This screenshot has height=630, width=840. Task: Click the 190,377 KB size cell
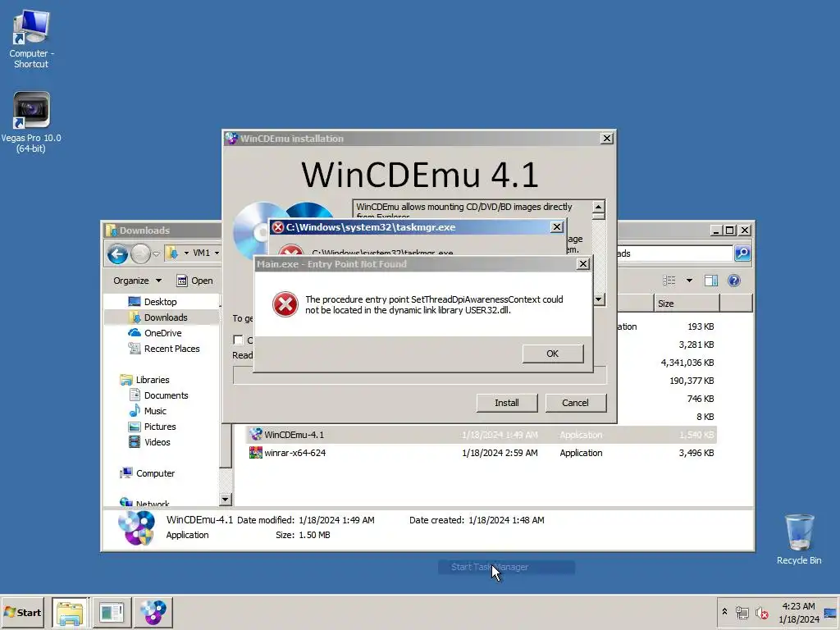coord(692,381)
